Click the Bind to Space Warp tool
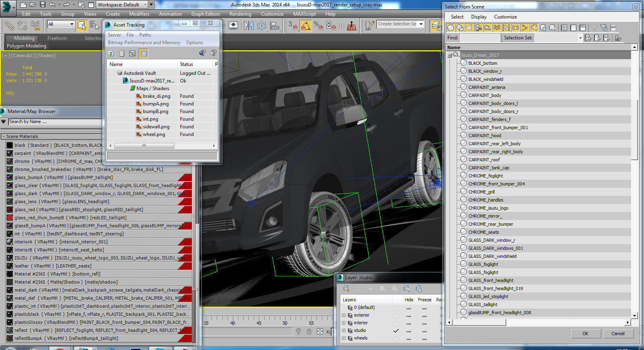The height and width of the screenshot is (350, 644). click(35, 26)
